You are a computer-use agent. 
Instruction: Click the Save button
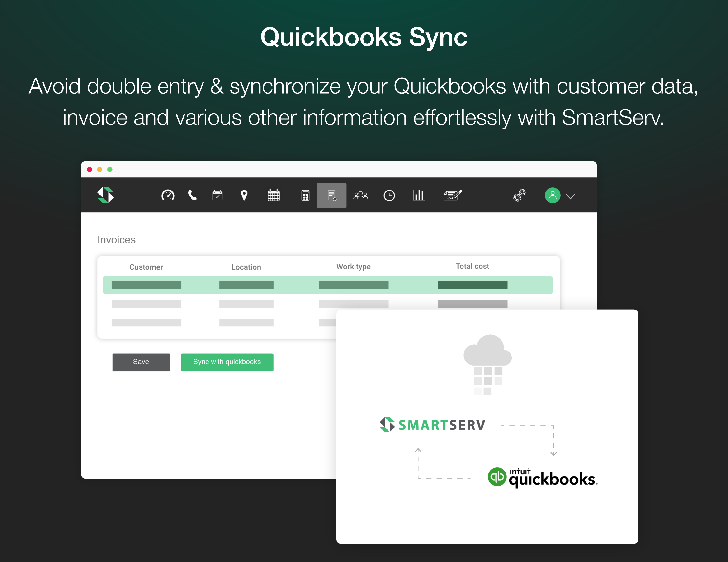click(x=141, y=362)
